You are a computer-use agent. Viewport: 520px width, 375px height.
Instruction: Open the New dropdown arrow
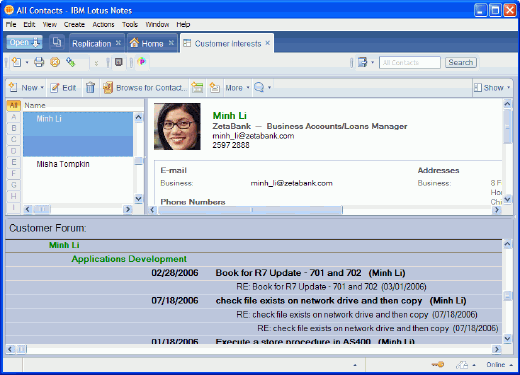click(42, 88)
